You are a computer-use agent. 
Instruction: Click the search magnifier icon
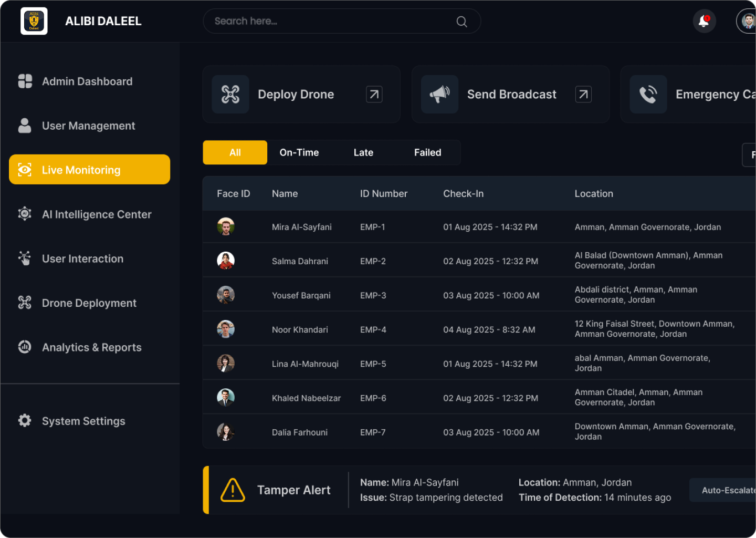(x=461, y=22)
